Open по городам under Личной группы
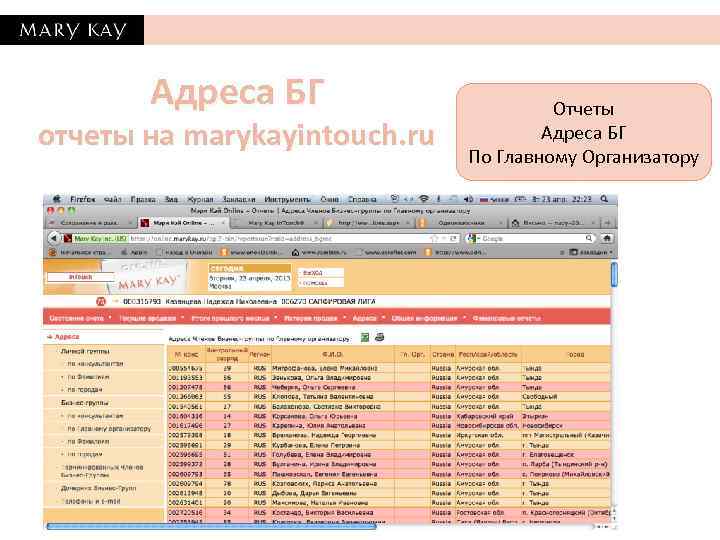The width and height of the screenshot is (720, 540). tap(84, 389)
